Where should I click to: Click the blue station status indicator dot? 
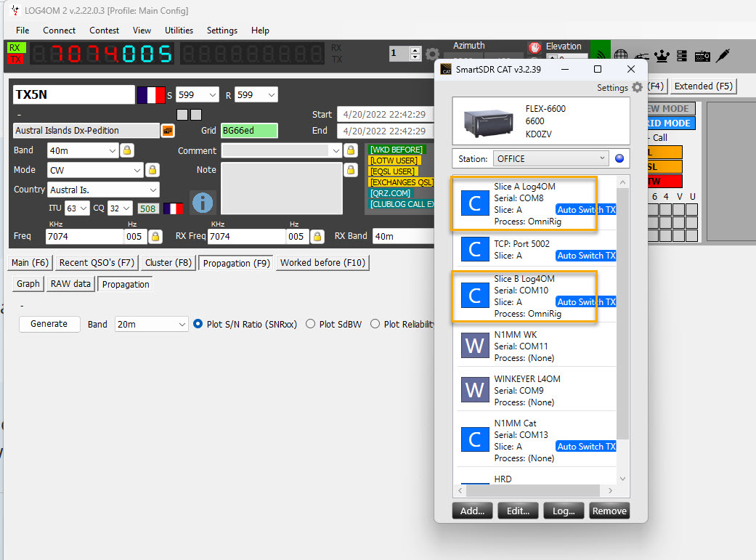click(619, 158)
